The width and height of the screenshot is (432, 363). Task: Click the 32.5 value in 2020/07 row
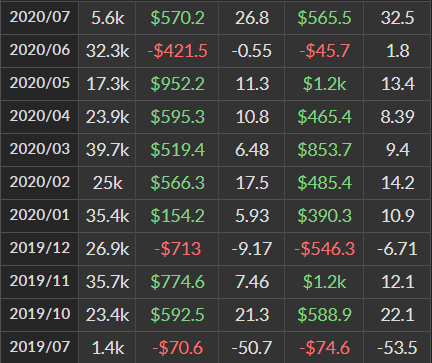pos(397,18)
